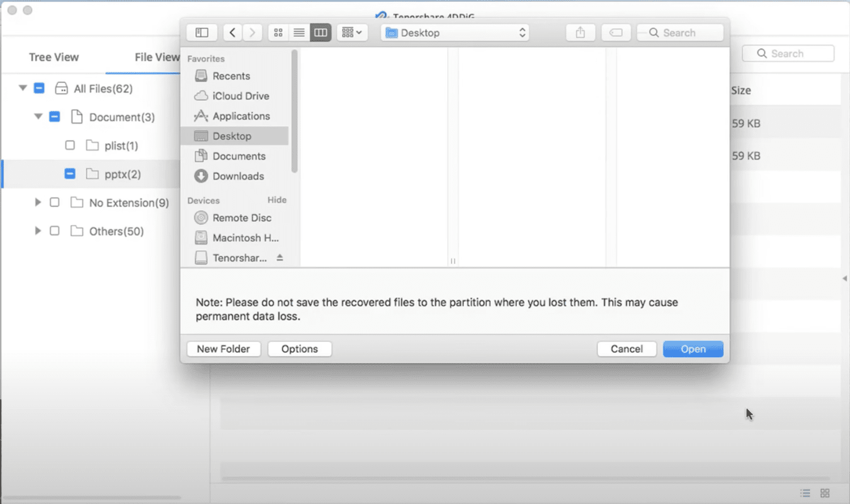Expand the No Extension(9) tree item
Viewport: 850px width, 504px height.
38,202
